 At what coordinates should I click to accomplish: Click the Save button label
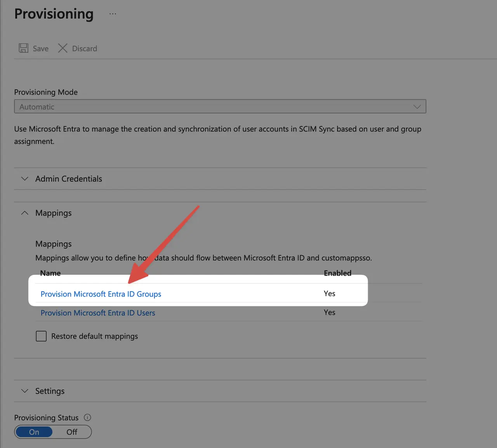pos(41,49)
